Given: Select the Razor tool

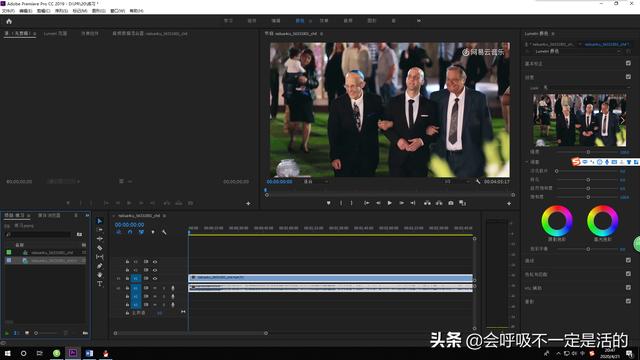Looking at the screenshot, I should pyautogui.click(x=100, y=248).
